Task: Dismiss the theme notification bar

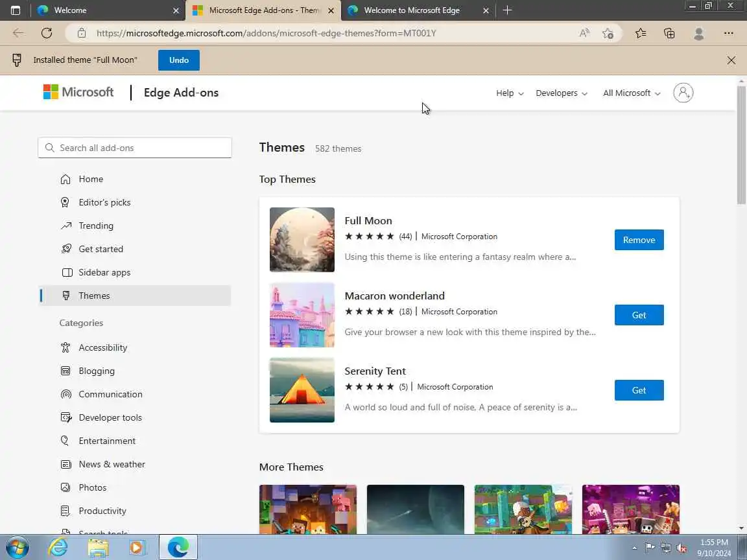Action: click(x=731, y=60)
